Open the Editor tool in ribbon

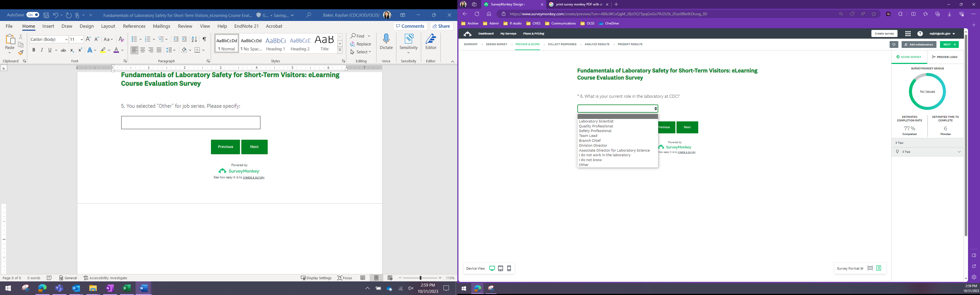(431, 42)
